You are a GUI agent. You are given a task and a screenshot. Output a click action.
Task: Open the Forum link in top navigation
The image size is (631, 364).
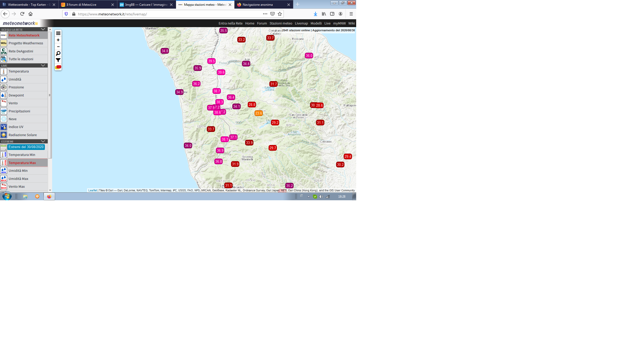click(x=262, y=23)
